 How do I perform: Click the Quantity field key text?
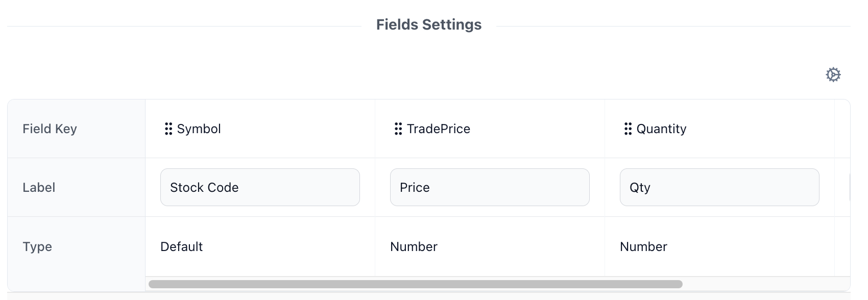click(x=661, y=129)
